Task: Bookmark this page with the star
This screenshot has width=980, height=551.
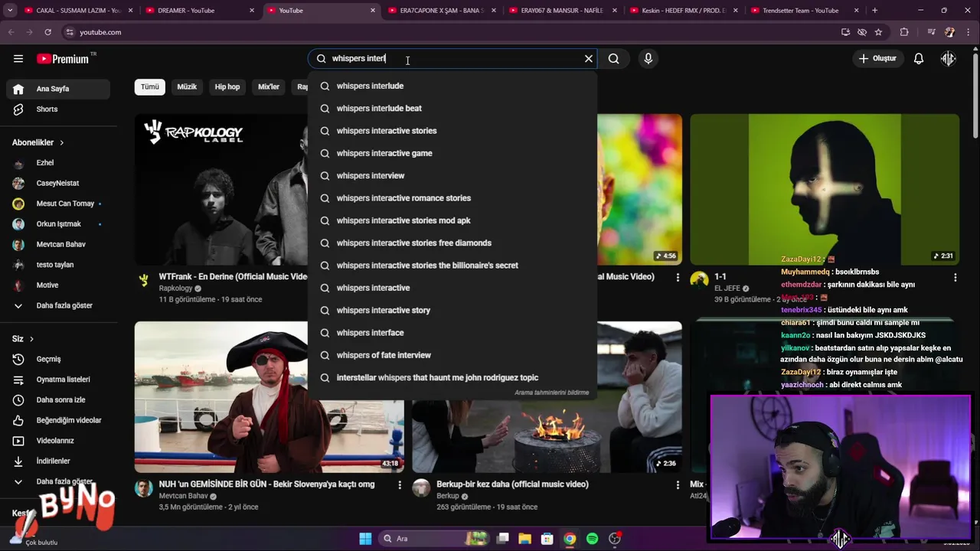Action: 878,32
